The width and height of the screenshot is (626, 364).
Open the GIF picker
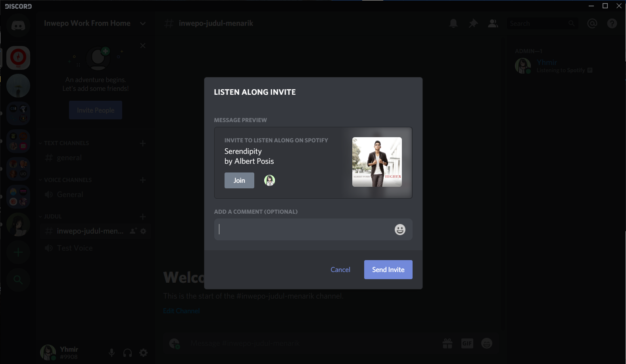click(x=467, y=343)
